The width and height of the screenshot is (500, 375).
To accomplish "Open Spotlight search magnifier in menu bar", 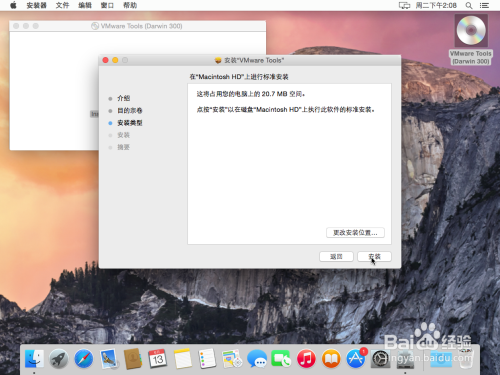I will click(469, 5).
